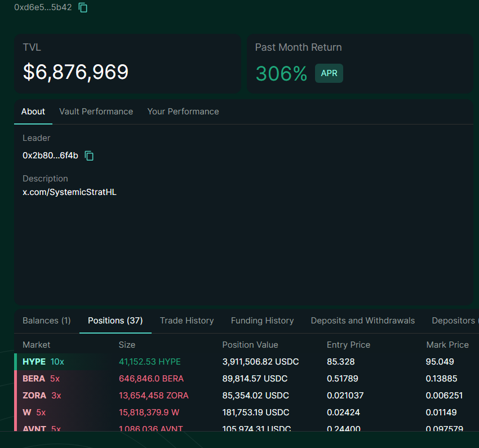479x448 pixels.
Task: Click position value 181,753.19 USDC
Action: point(256,412)
